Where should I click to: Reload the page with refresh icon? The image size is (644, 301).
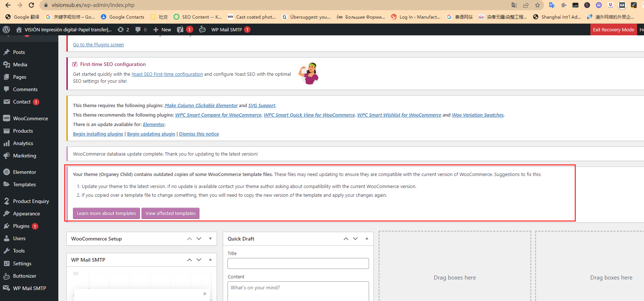[31, 5]
